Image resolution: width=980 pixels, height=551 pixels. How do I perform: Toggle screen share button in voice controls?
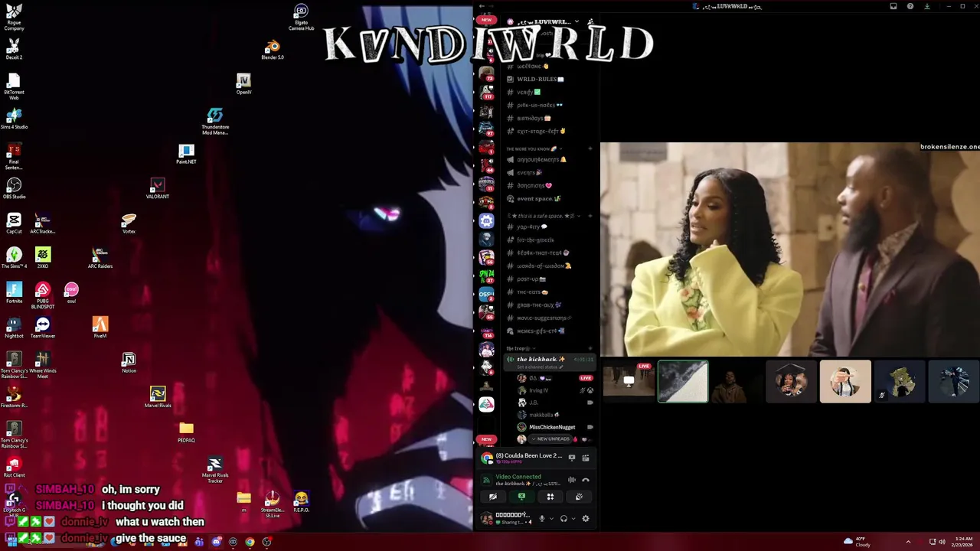tap(521, 497)
